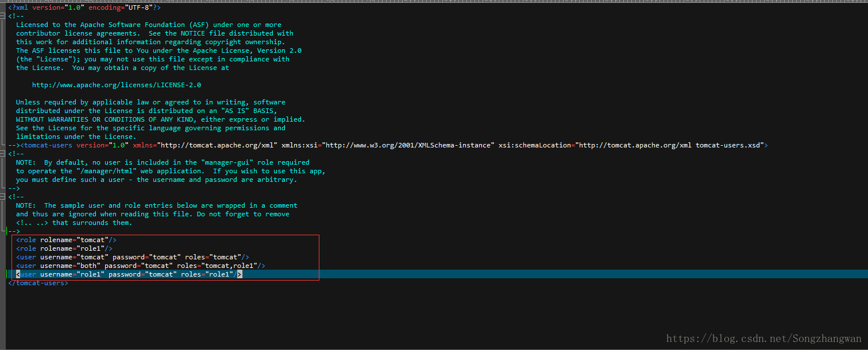The height and width of the screenshot is (350, 868).
Task: Click the xsi:schemaLocation attribute value
Action: click(x=669, y=145)
